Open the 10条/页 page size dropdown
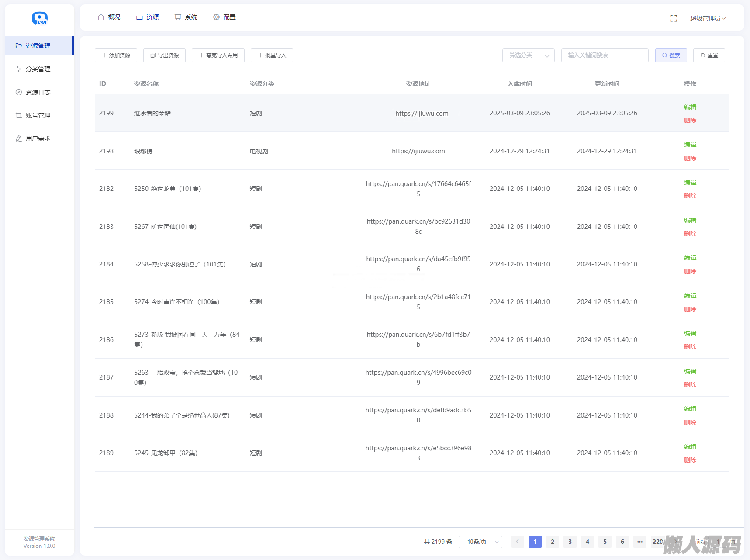The image size is (750, 560). (480, 542)
